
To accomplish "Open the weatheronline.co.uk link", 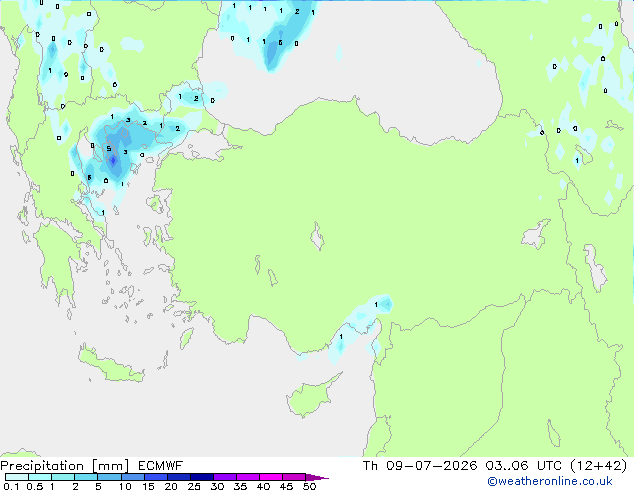I will coord(550,481).
